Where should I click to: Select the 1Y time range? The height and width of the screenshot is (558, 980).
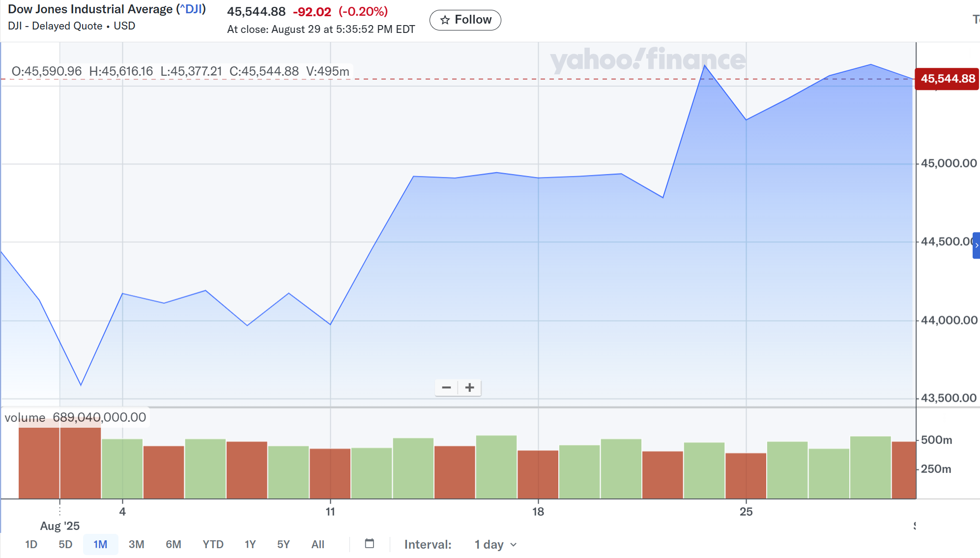(250, 545)
